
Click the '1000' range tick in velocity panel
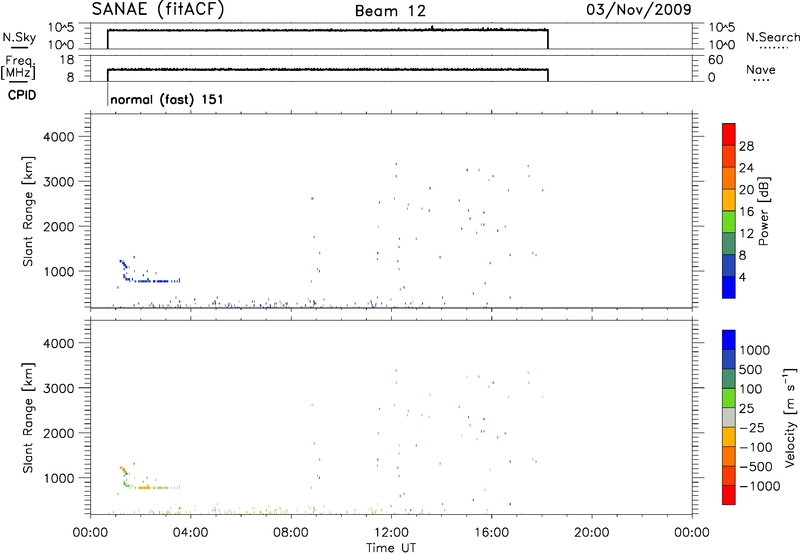(x=59, y=478)
